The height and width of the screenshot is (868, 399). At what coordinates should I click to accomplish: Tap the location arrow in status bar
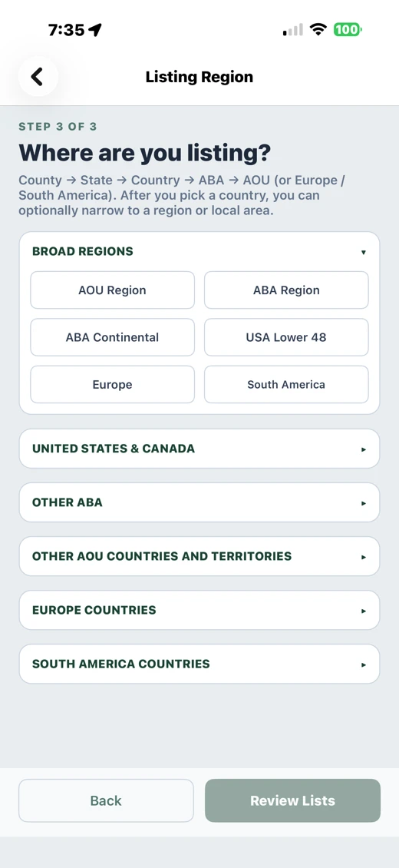click(x=95, y=30)
